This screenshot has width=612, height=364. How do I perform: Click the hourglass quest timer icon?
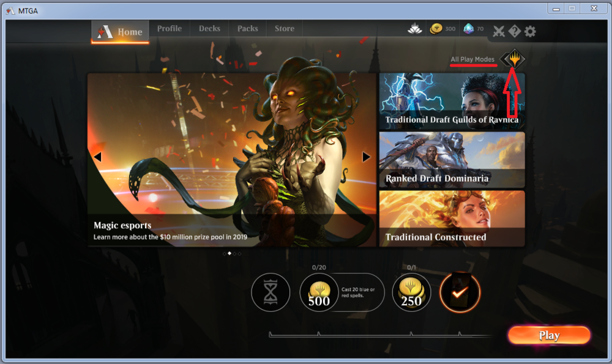coord(271,293)
